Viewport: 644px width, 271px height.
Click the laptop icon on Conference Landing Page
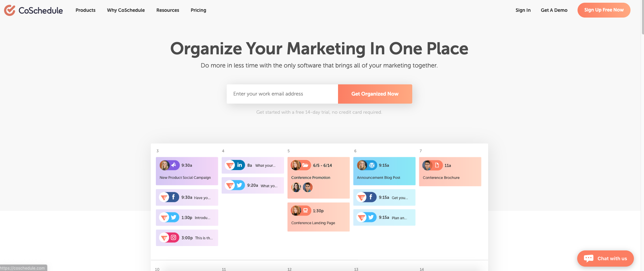tap(305, 210)
